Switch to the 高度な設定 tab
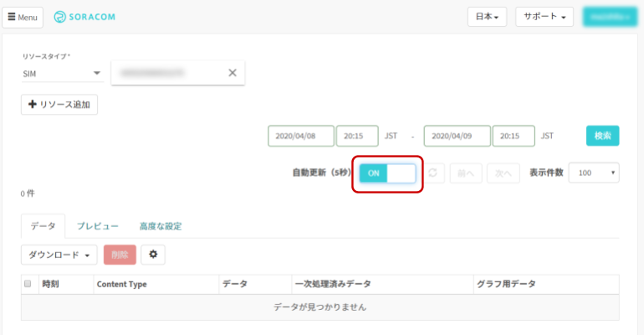The height and width of the screenshot is (335, 644). (161, 226)
